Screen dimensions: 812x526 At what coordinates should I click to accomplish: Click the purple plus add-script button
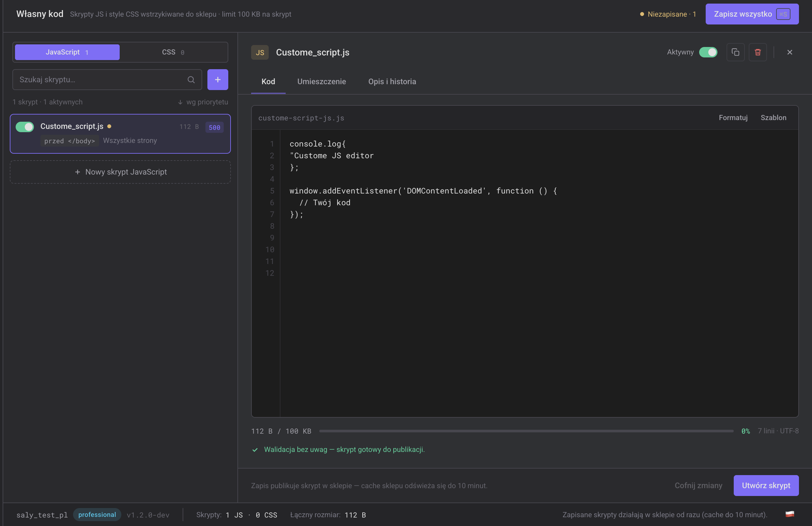pos(218,80)
